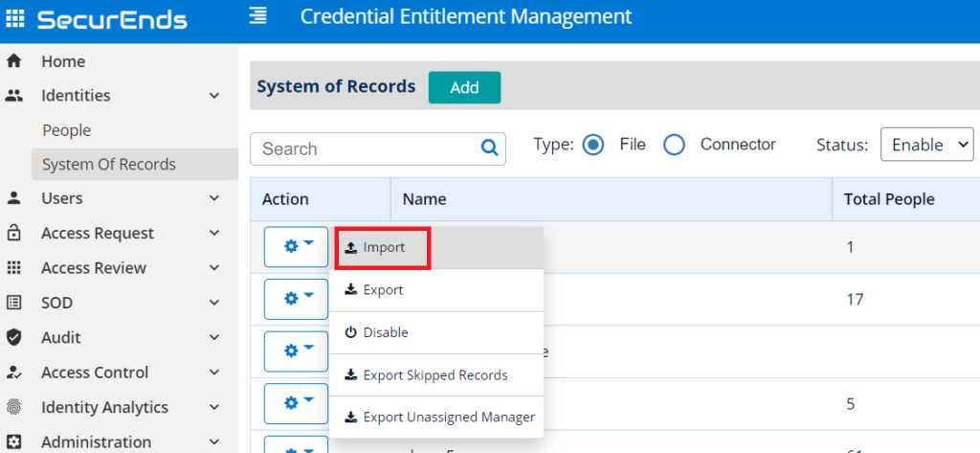Select the File type radio button
The height and width of the screenshot is (453, 980).
pyautogui.click(x=592, y=146)
